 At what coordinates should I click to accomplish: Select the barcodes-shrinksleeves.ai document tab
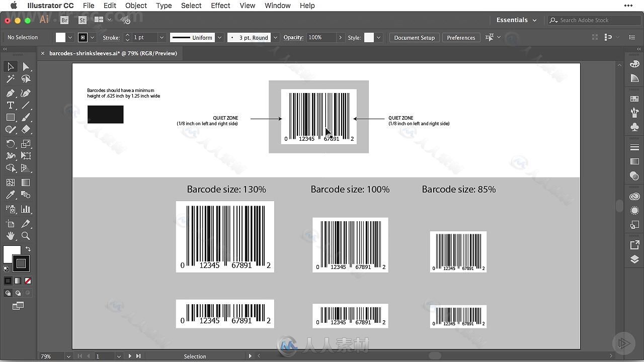tap(113, 53)
